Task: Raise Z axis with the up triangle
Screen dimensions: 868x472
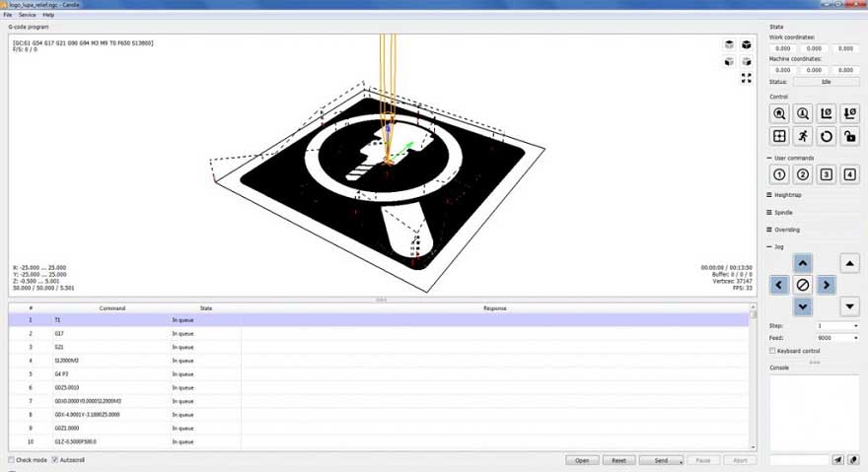Action: (x=849, y=263)
